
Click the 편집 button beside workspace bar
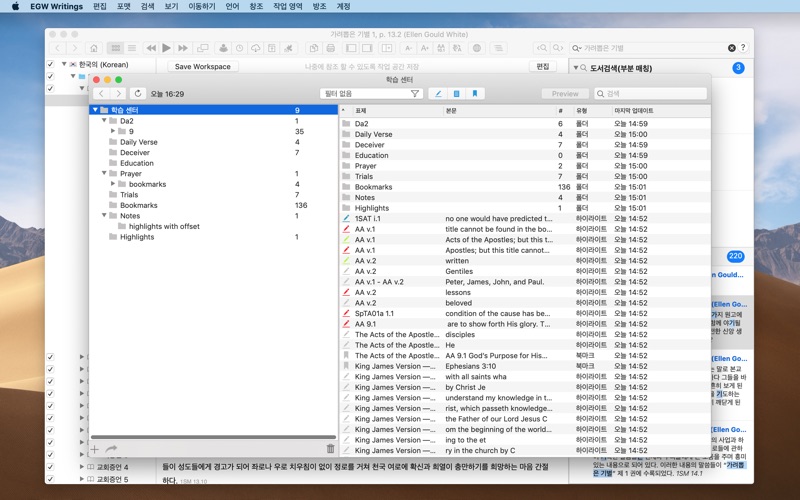point(542,66)
